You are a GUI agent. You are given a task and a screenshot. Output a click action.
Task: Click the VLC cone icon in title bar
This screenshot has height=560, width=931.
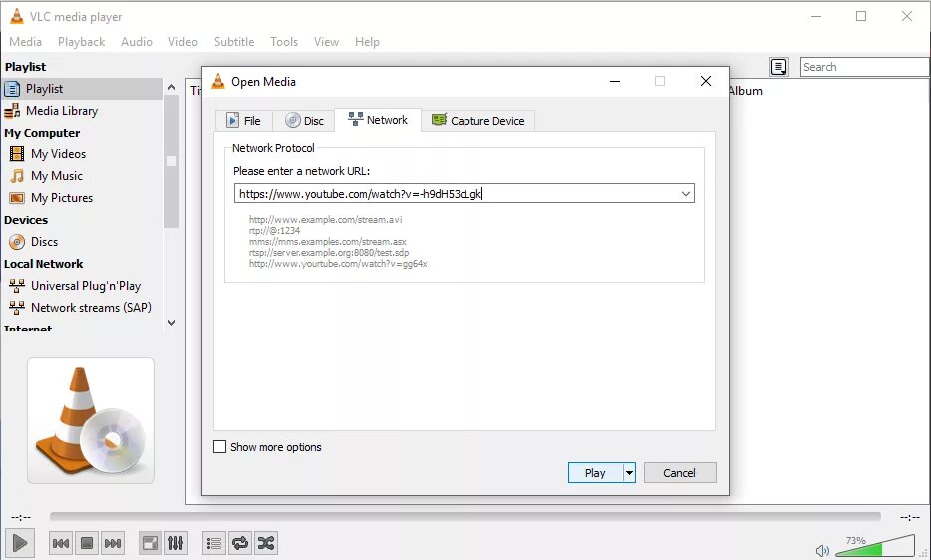pos(17,17)
